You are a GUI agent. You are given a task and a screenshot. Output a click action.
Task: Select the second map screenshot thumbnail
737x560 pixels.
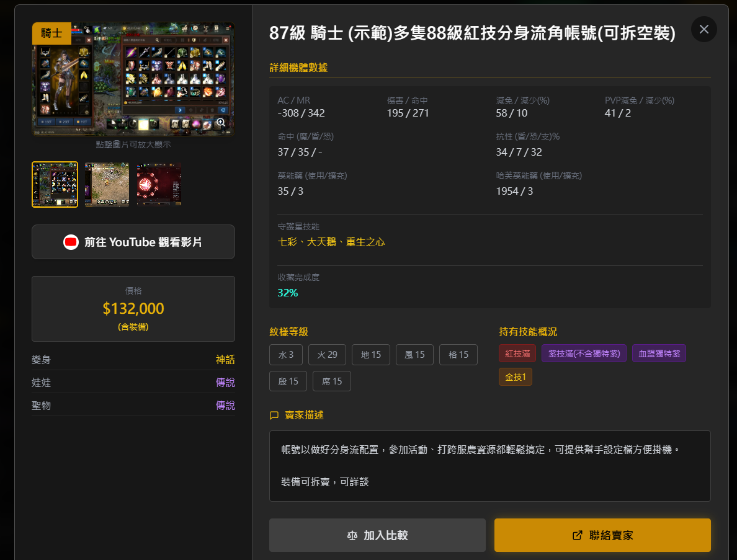pyautogui.click(x=107, y=184)
